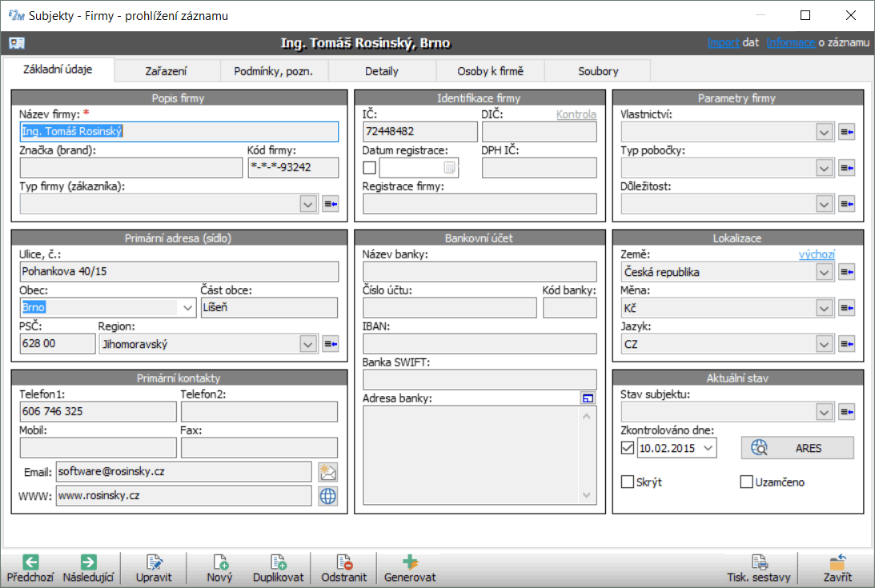The height and width of the screenshot is (588, 875).
Task: Open list editor icon beside Důležitost
Action: [x=846, y=204]
